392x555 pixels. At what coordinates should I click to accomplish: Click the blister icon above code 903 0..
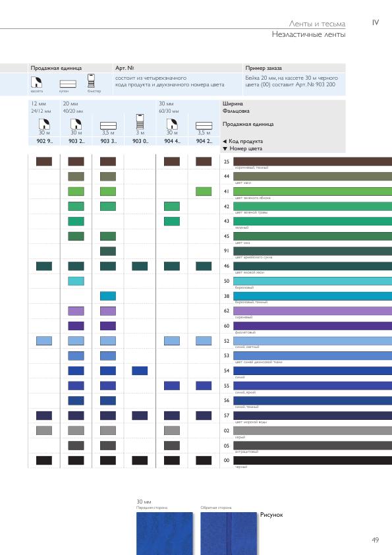pyautogui.click(x=140, y=122)
